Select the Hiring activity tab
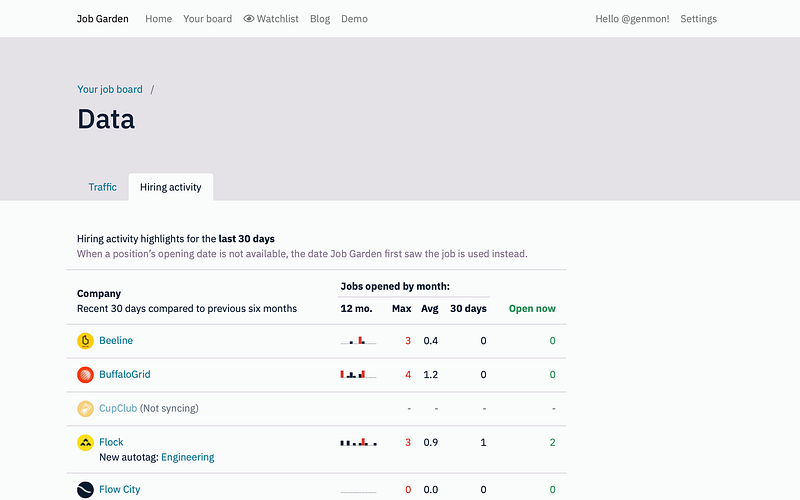Screen dimensions: 800x500 click(x=170, y=187)
